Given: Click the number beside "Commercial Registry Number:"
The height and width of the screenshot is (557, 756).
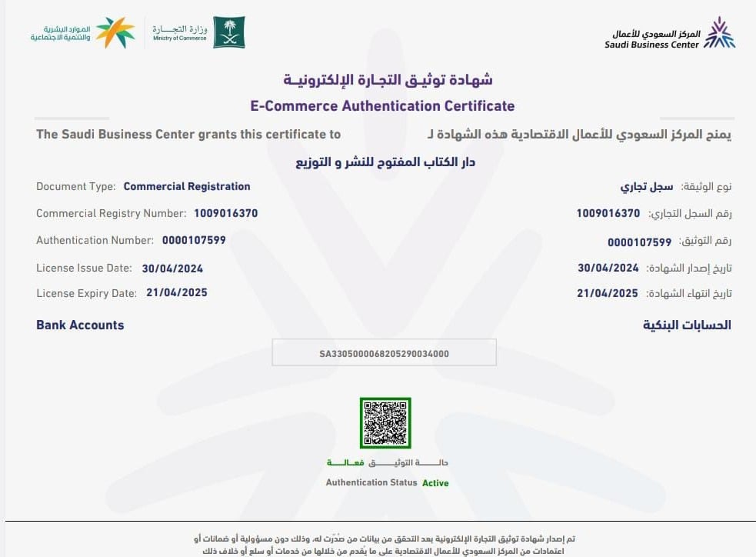Looking at the screenshot, I should pos(225,213).
